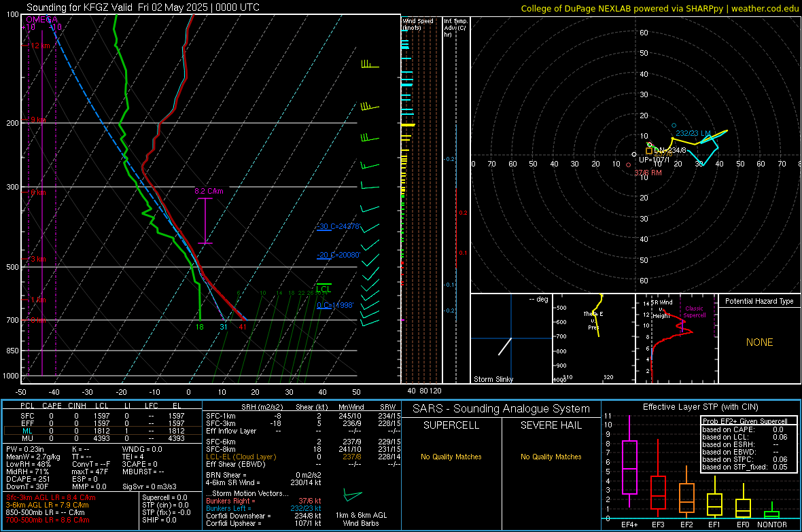Click the Potential Hazard Type header
The width and height of the screenshot is (802, 532).
pyautogui.click(x=759, y=301)
